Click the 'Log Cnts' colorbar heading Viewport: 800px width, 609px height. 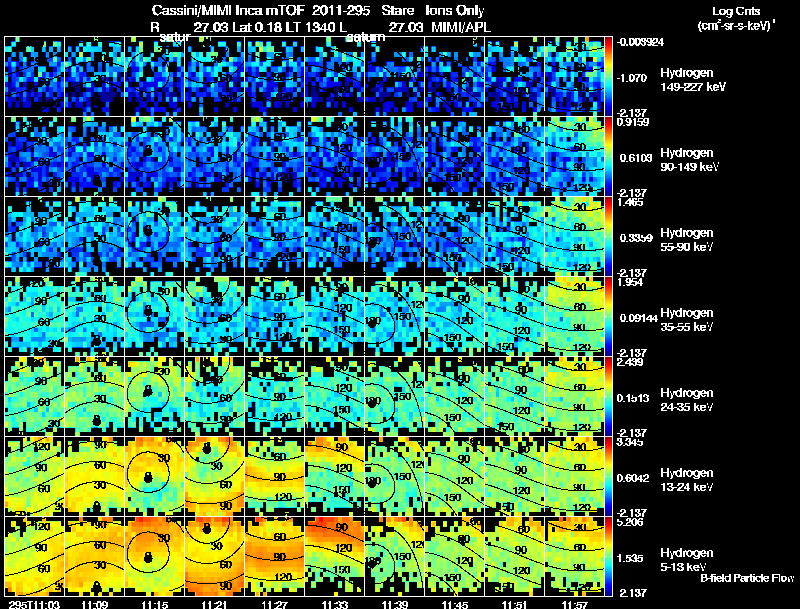[736, 11]
